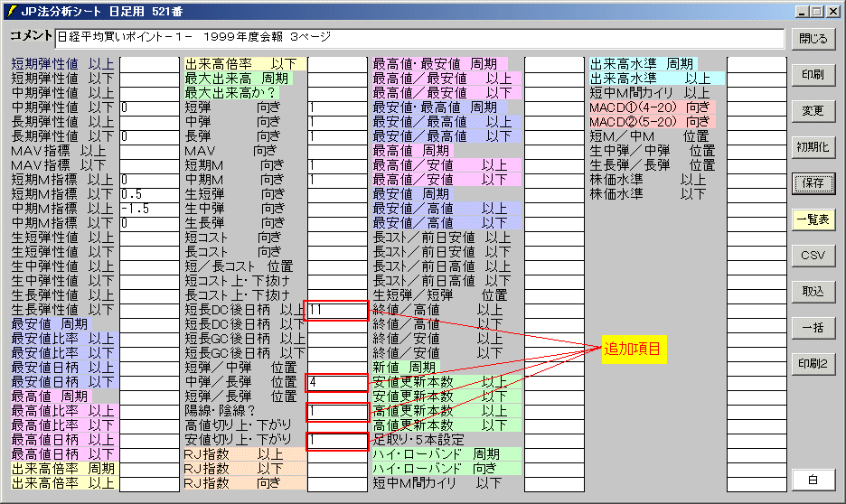Click the 取込 import button
The image size is (846, 504).
pyautogui.click(x=813, y=291)
